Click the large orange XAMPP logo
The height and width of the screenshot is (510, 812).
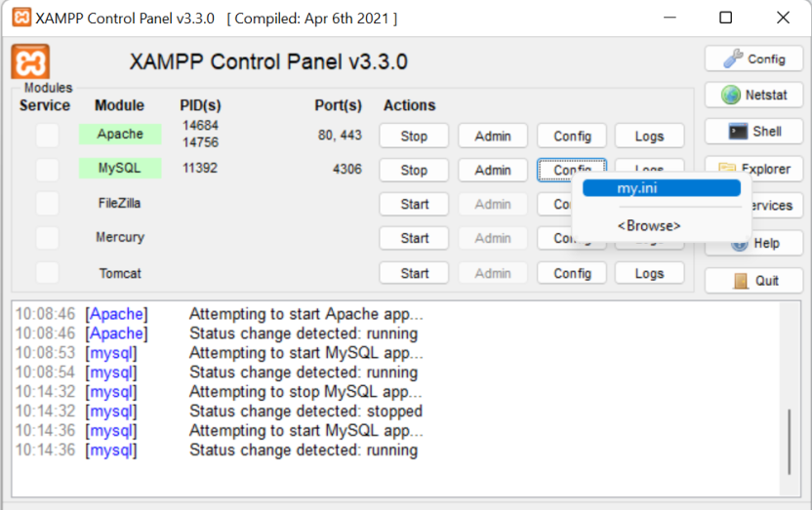(30, 61)
